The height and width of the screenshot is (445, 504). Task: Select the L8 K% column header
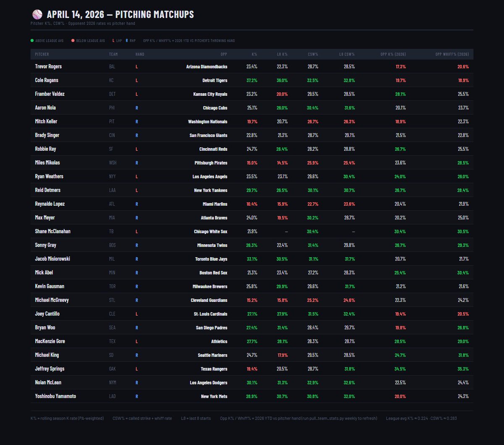[x=282, y=55]
